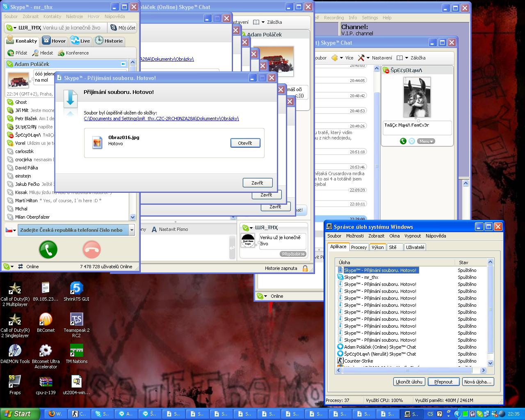Open the Více dropdown in chat toolbar
Image resolution: width=525 pixels, height=420 pixels.
click(344, 58)
